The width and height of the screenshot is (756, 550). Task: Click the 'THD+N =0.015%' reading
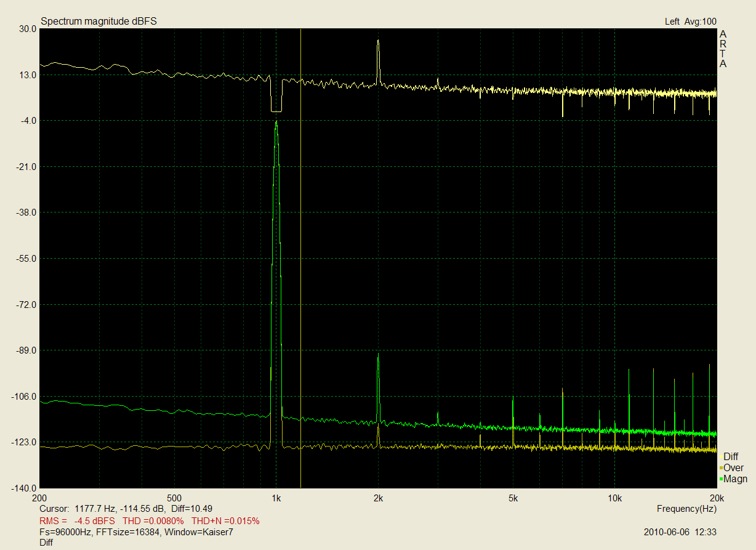tap(225, 520)
